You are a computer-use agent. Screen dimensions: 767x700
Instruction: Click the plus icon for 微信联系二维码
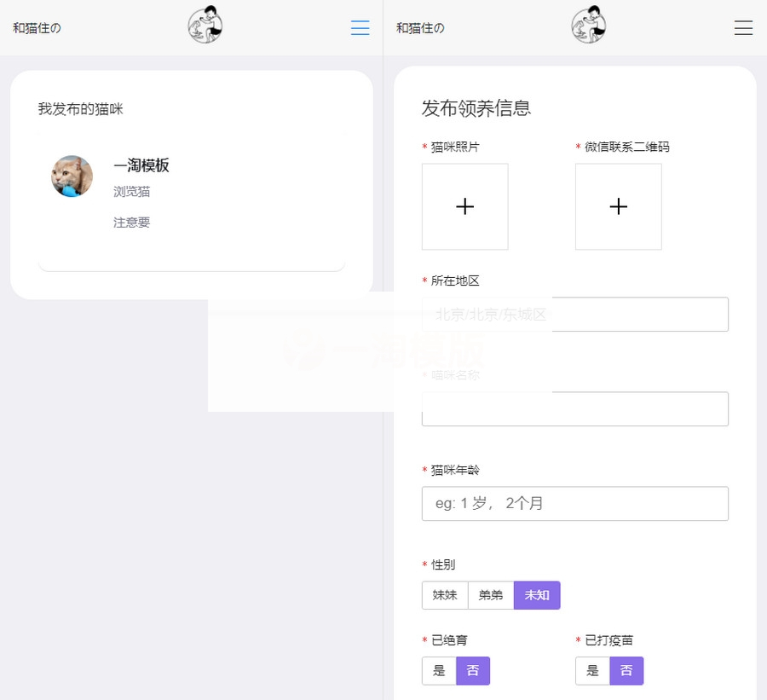click(619, 206)
